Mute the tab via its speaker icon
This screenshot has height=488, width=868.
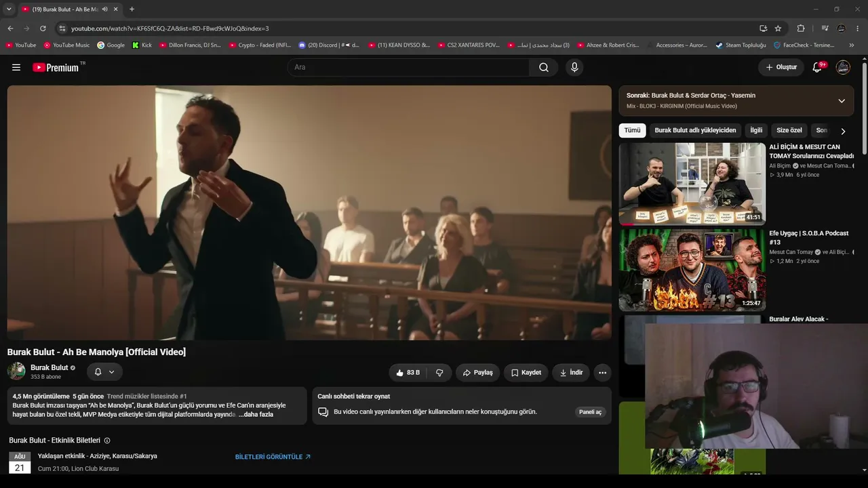click(x=104, y=9)
